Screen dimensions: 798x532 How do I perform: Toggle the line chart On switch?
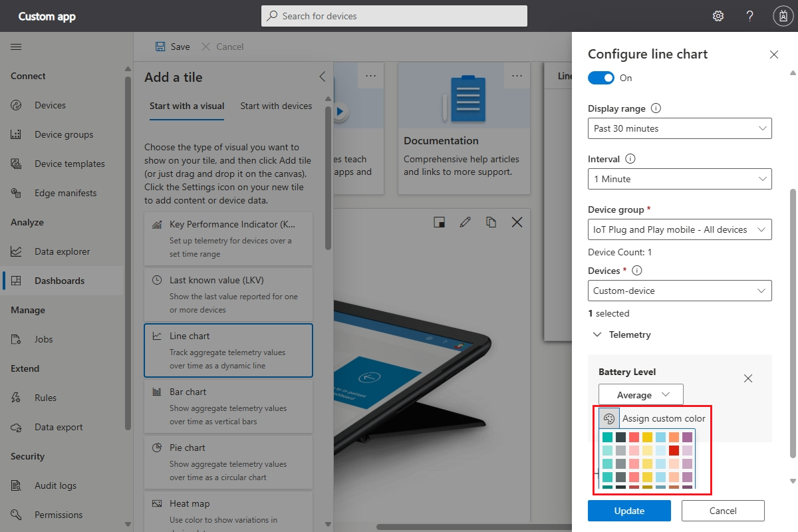click(x=600, y=77)
